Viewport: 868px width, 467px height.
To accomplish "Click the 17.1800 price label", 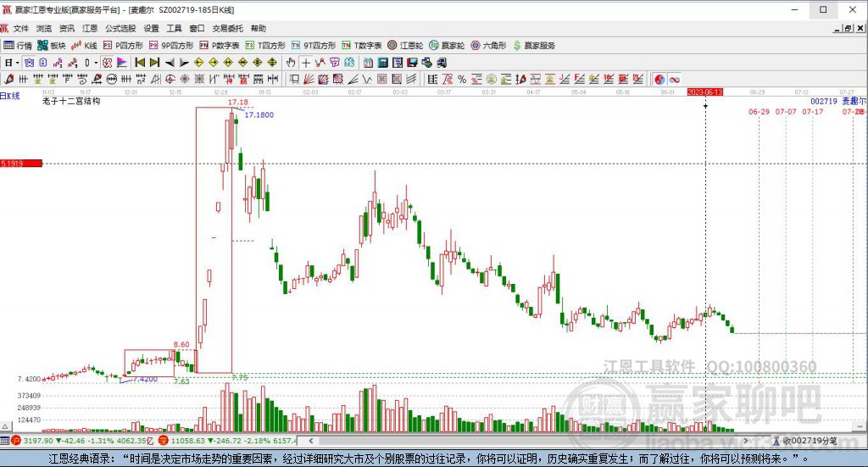I will (259, 115).
